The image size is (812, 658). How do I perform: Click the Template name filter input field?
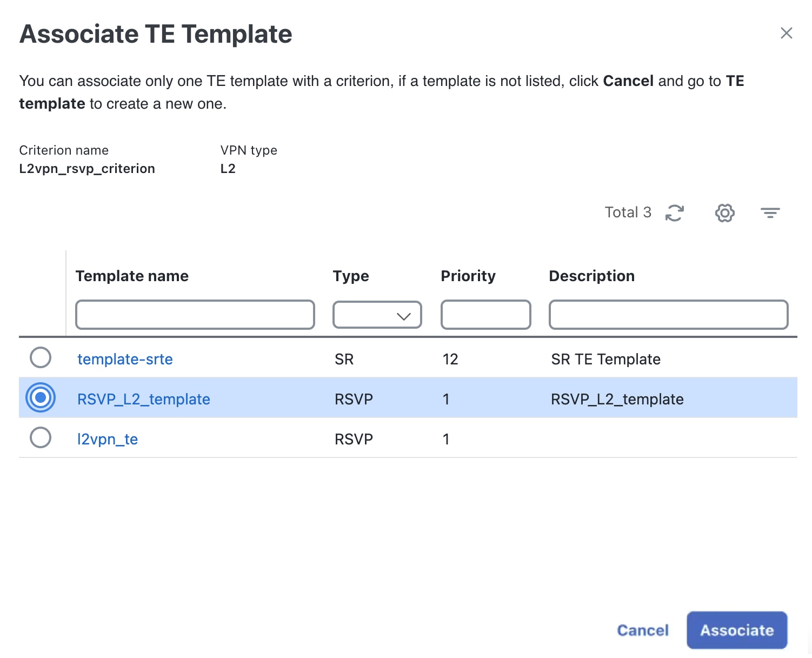(x=195, y=314)
